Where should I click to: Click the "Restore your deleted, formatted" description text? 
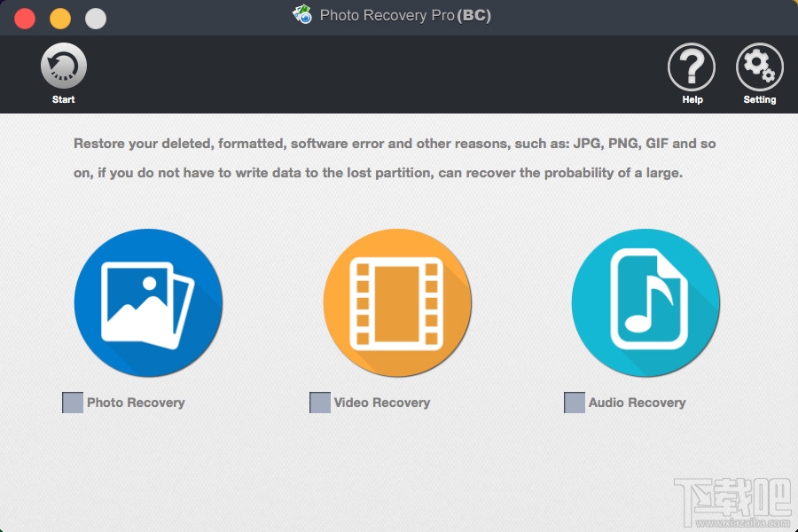[x=395, y=159]
